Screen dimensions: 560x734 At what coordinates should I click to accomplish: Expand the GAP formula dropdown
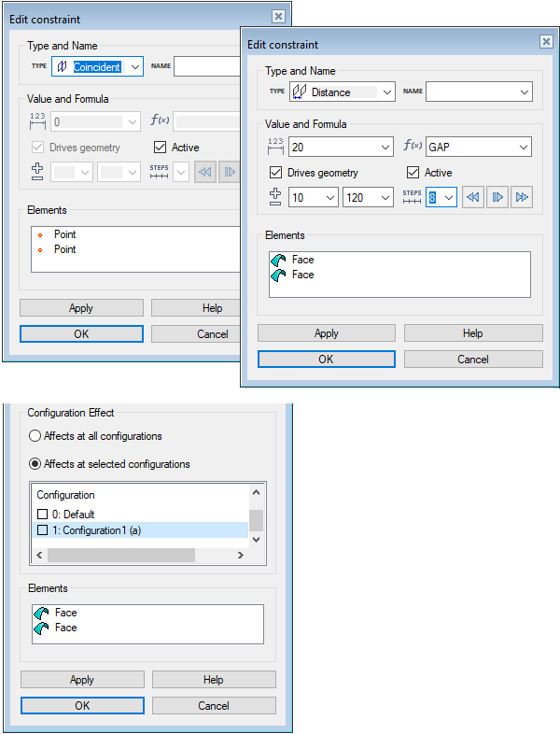(523, 148)
